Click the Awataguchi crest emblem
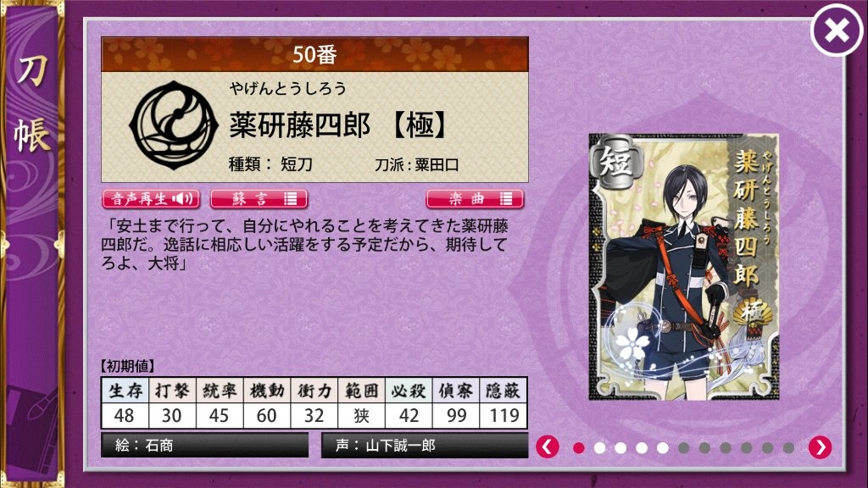 (x=173, y=125)
